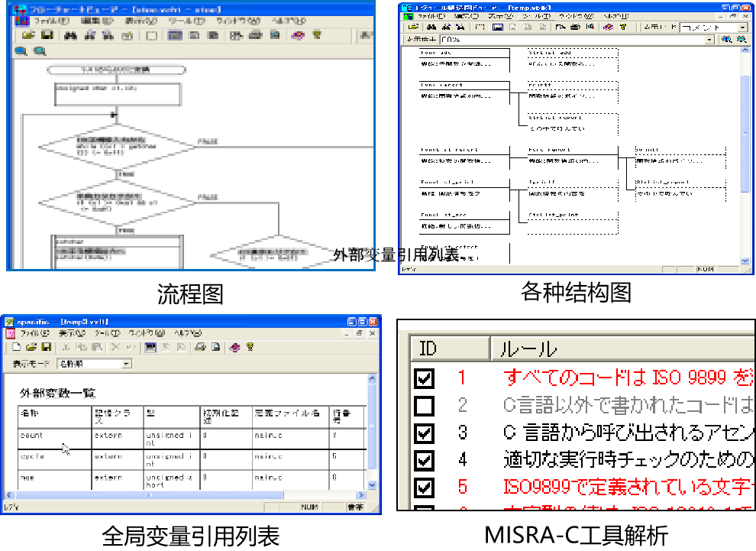
Task: Click rule 1 red text about ISO 9899
Action: pos(628,378)
